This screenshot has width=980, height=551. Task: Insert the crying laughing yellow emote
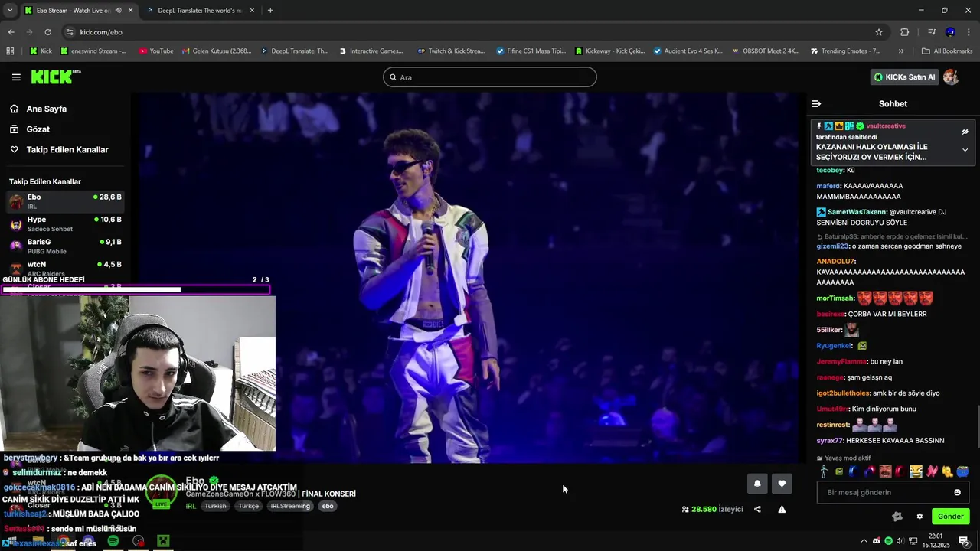pos(916,471)
